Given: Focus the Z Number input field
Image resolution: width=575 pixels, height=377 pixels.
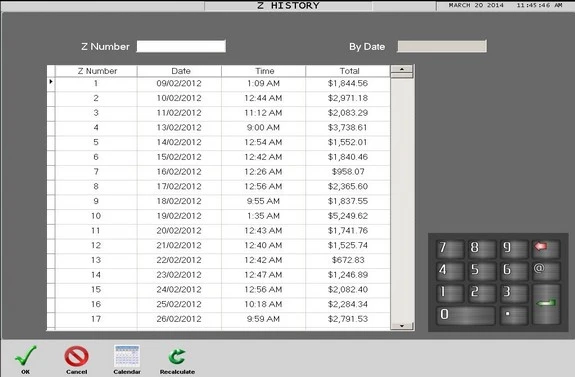Looking at the screenshot, I should tap(181, 47).
